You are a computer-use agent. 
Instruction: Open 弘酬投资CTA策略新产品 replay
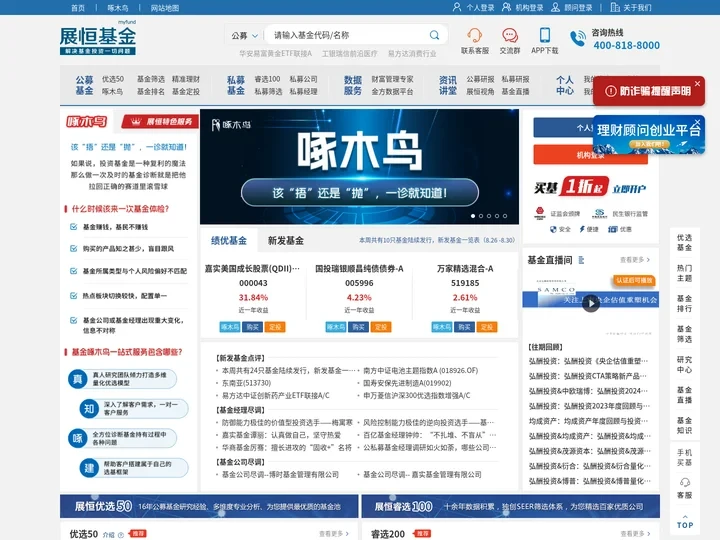(588, 376)
